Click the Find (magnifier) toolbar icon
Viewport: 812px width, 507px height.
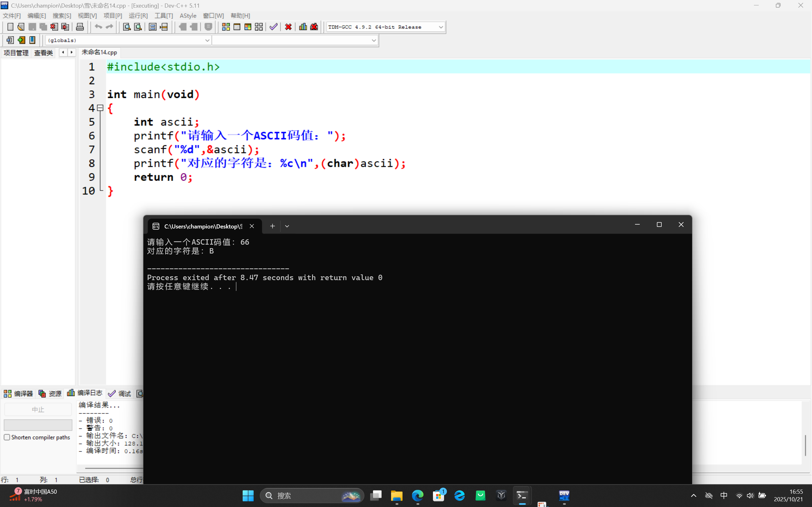(x=127, y=27)
